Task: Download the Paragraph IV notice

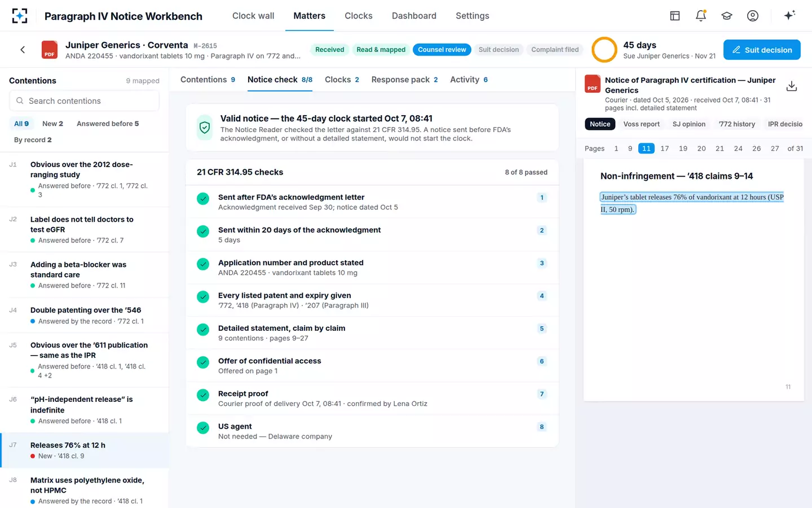Action: click(792, 86)
